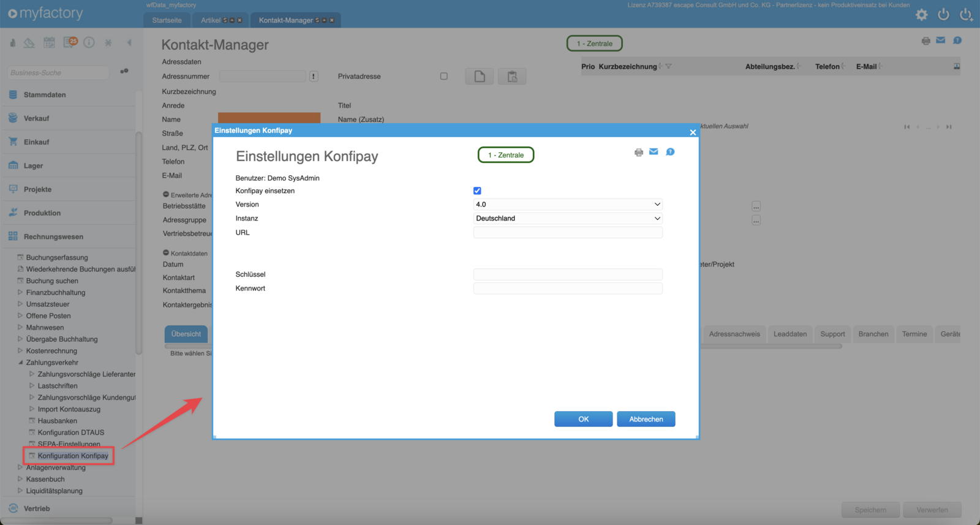Viewport: 980px width, 525px height.
Task: Open the Instanz dropdown showing Deutschland
Action: click(567, 219)
